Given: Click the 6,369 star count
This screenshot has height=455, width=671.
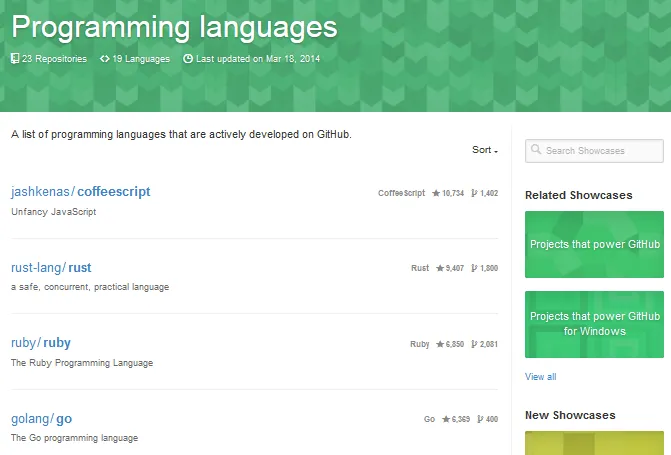Looking at the screenshot, I should [461, 419].
